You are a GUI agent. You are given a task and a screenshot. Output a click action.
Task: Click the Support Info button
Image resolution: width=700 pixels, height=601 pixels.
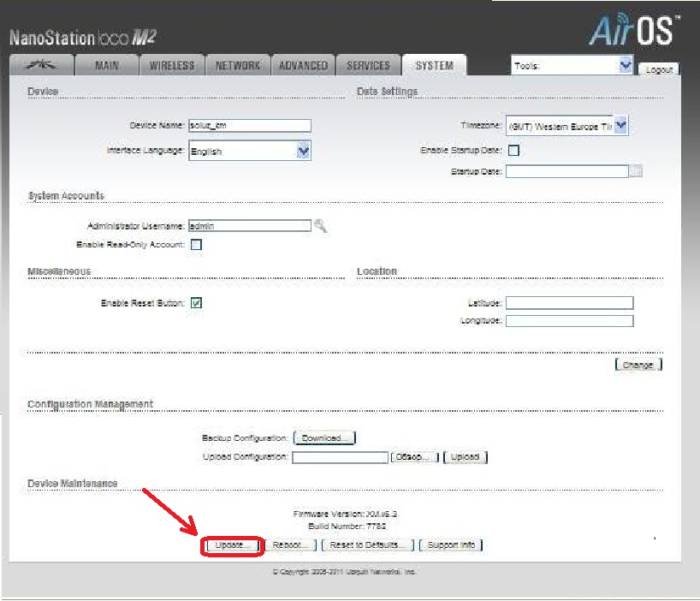pos(451,545)
